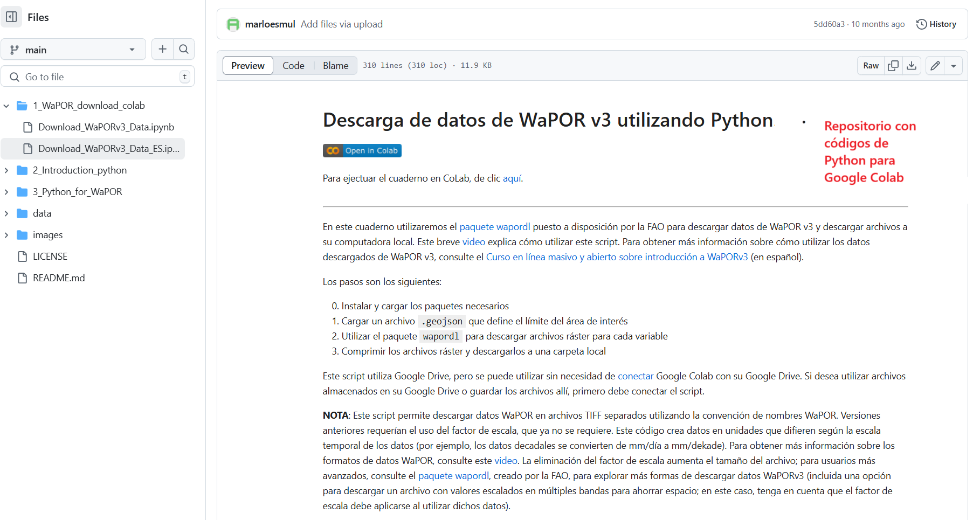Viewport: 980px width, 520px height.
Task: Open the 'video' link in the NOTA paragraph
Action: coord(506,461)
